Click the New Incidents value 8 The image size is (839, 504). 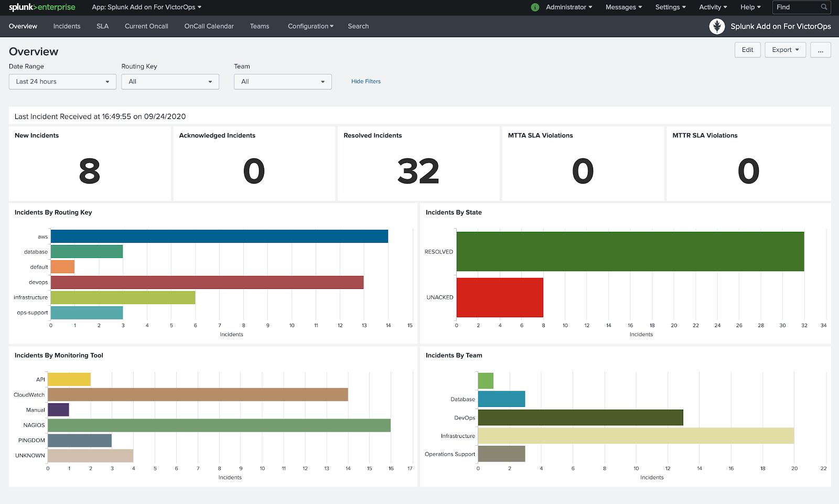89,171
